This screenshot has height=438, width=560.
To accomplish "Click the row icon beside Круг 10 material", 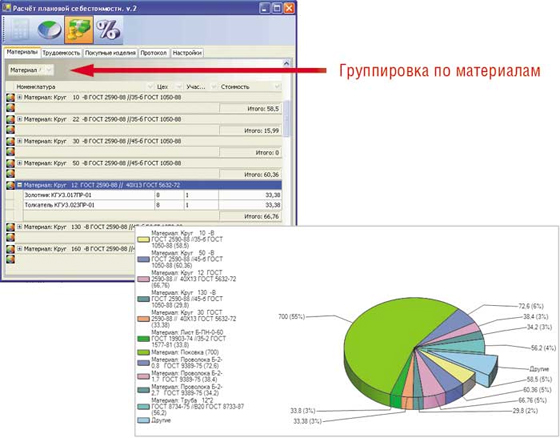I will [10, 98].
